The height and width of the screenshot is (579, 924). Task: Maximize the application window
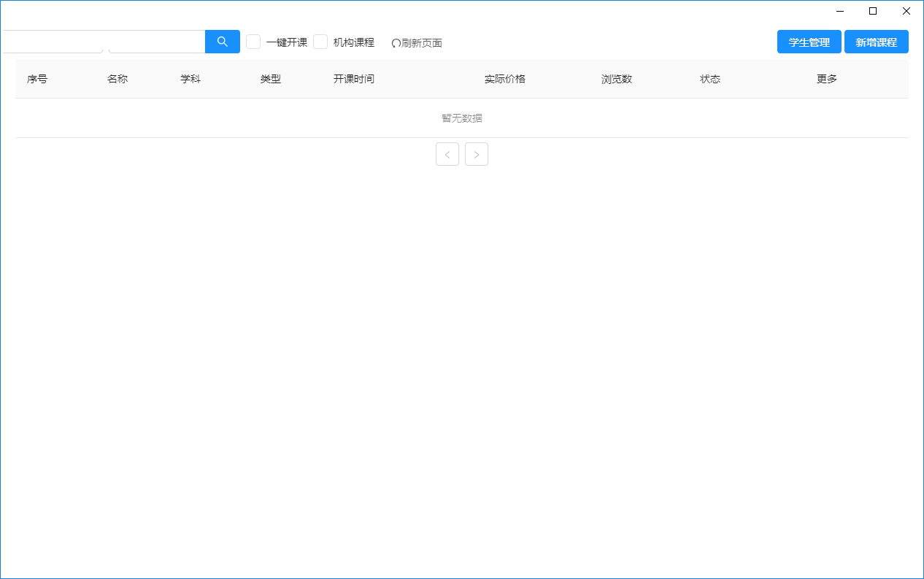[x=872, y=11]
